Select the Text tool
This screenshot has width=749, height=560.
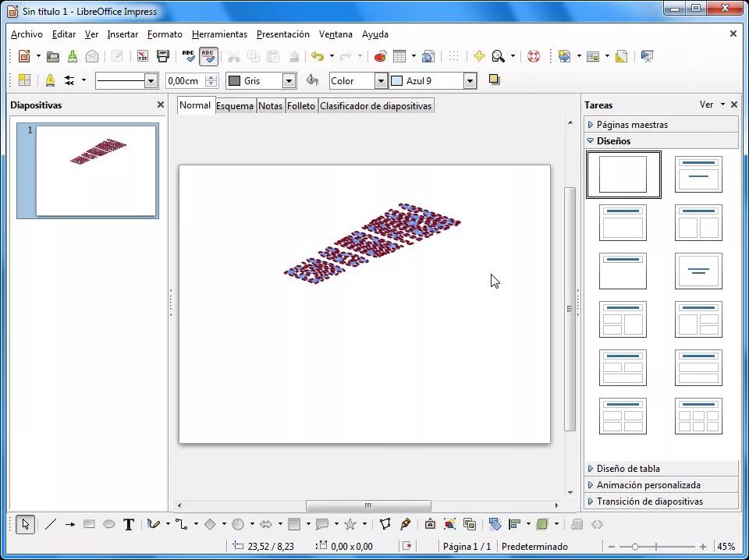pos(129,524)
